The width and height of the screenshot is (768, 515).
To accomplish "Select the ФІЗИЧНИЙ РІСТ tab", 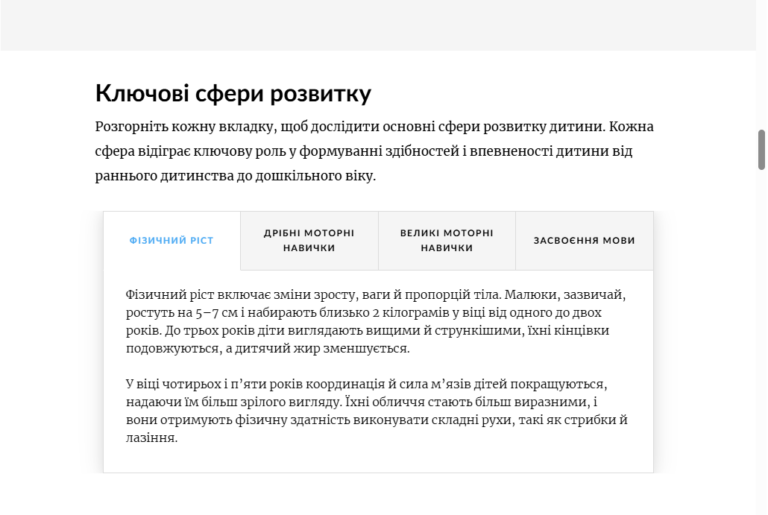I will click(x=171, y=241).
